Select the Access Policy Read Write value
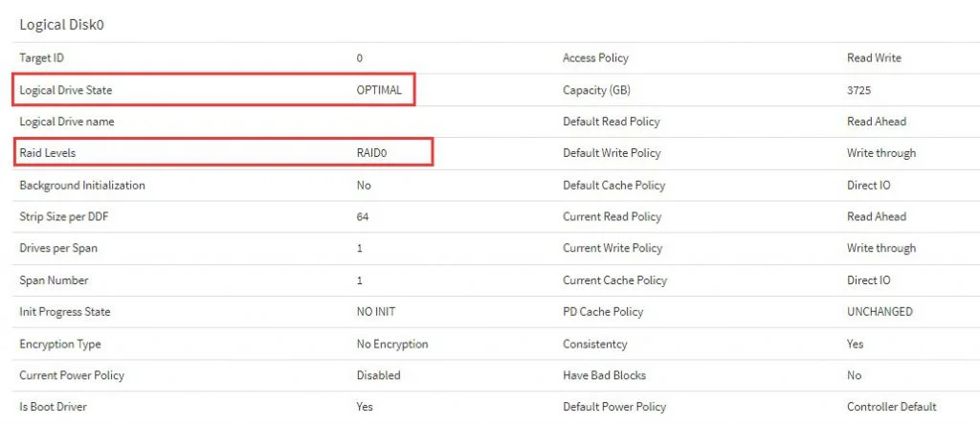The height and width of the screenshot is (424, 980). point(874,57)
